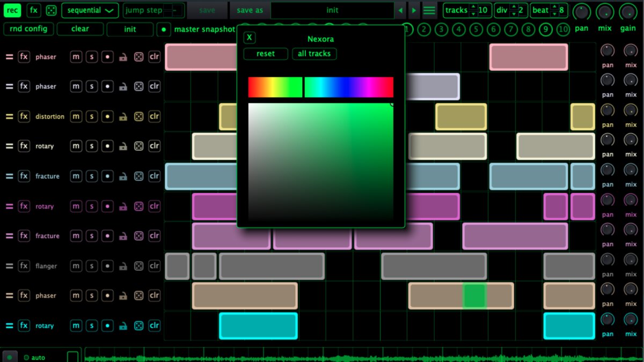Open the hamburger menu next to preset arrows

click(x=429, y=10)
